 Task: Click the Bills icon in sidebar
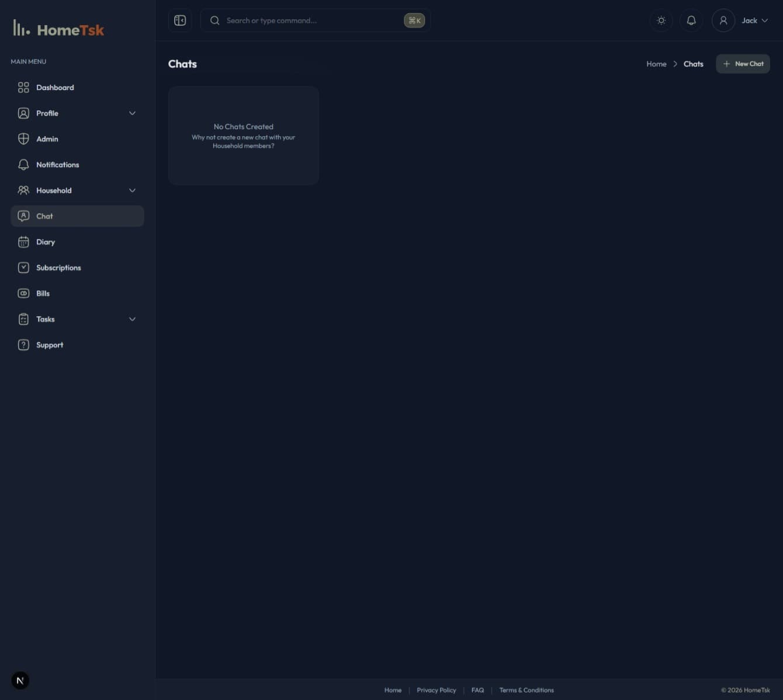point(23,293)
